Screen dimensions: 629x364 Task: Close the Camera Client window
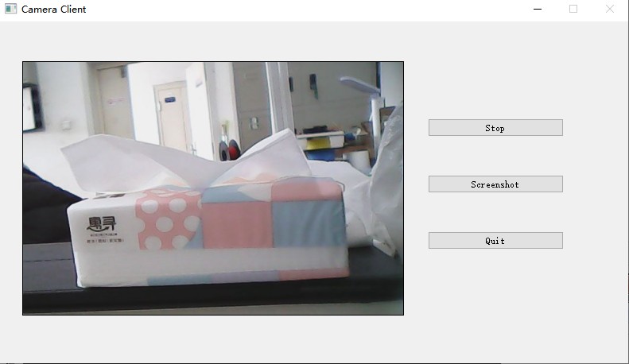609,9
